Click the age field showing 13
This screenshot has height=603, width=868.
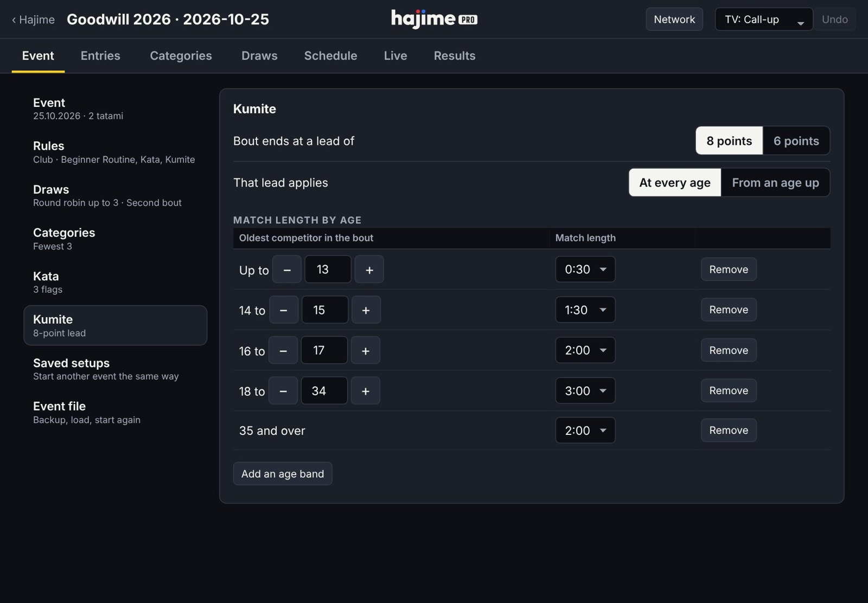coord(328,270)
